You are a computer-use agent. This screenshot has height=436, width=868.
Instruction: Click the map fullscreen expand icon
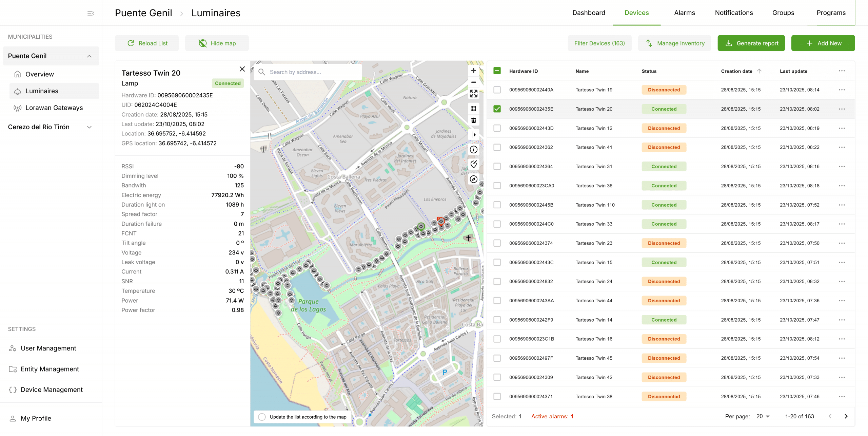click(x=473, y=94)
